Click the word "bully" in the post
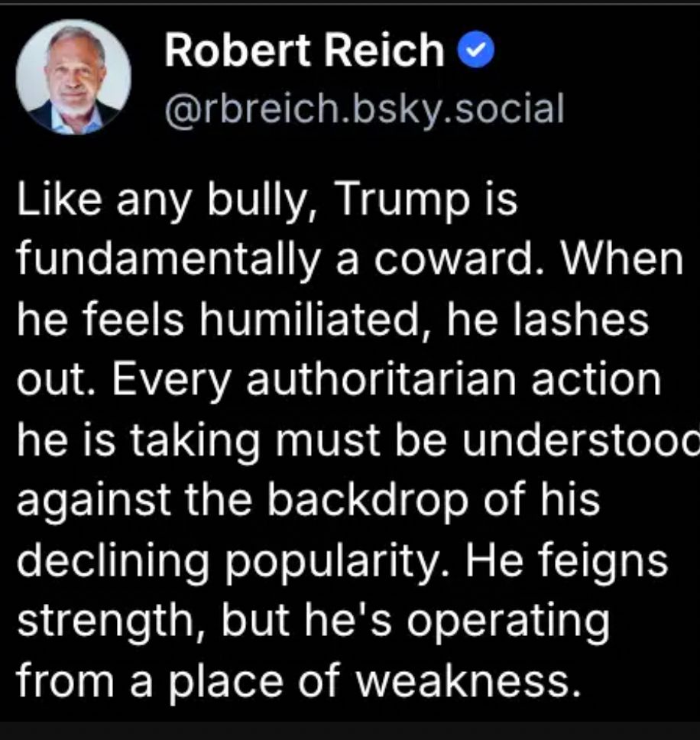This screenshot has width=700, height=740. pos(258,200)
